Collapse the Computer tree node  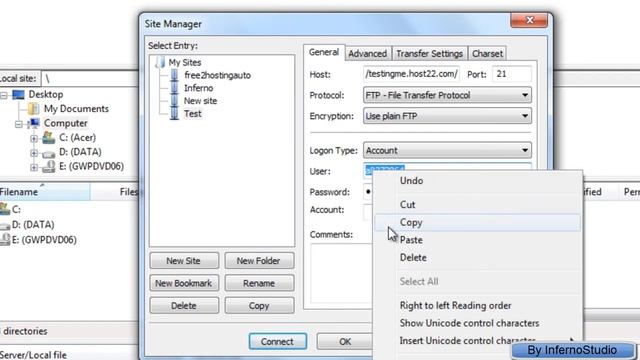[19, 124]
